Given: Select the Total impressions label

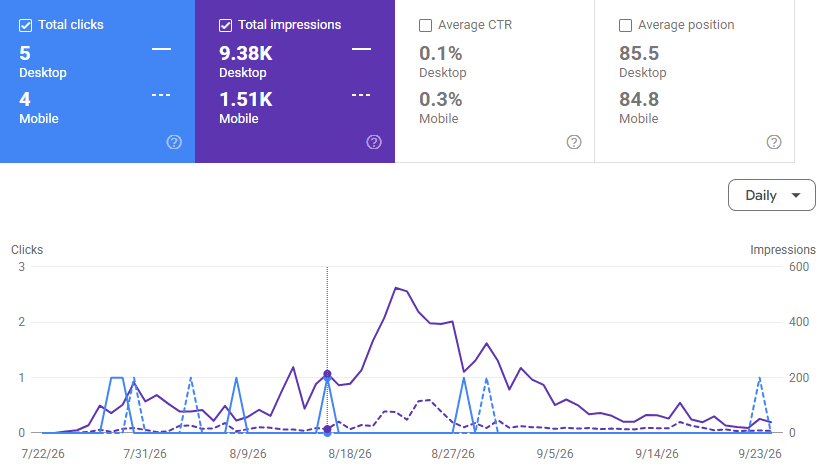Looking at the screenshot, I should click(x=289, y=25).
